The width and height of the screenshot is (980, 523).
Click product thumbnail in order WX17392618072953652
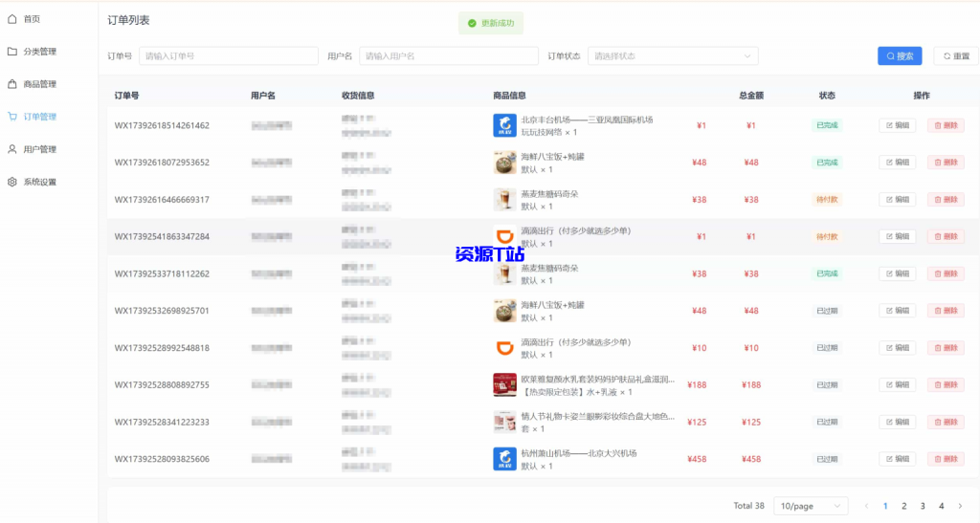(504, 163)
